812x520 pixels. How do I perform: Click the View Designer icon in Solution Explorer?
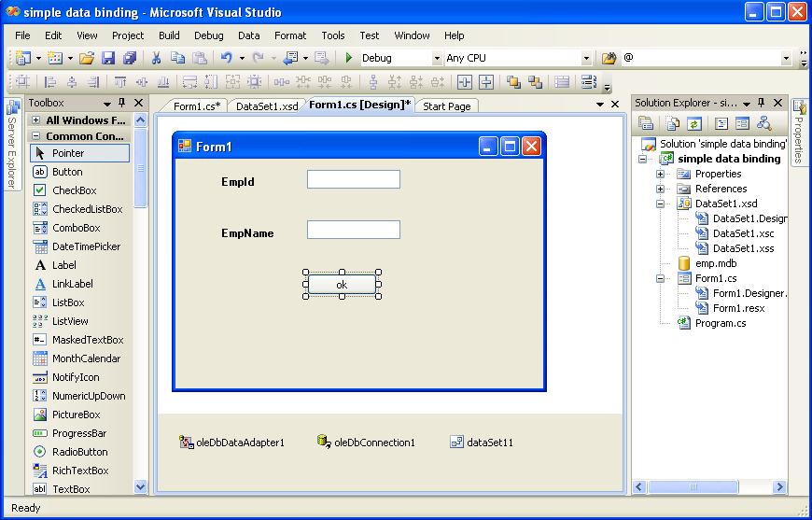pyautogui.click(x=743, y=123)
